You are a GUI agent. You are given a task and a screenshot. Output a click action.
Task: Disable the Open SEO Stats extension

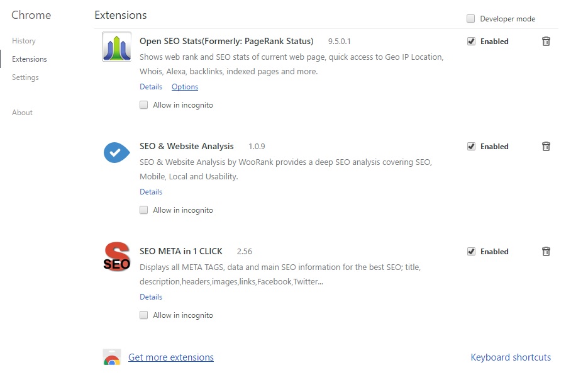pos(471,42)
